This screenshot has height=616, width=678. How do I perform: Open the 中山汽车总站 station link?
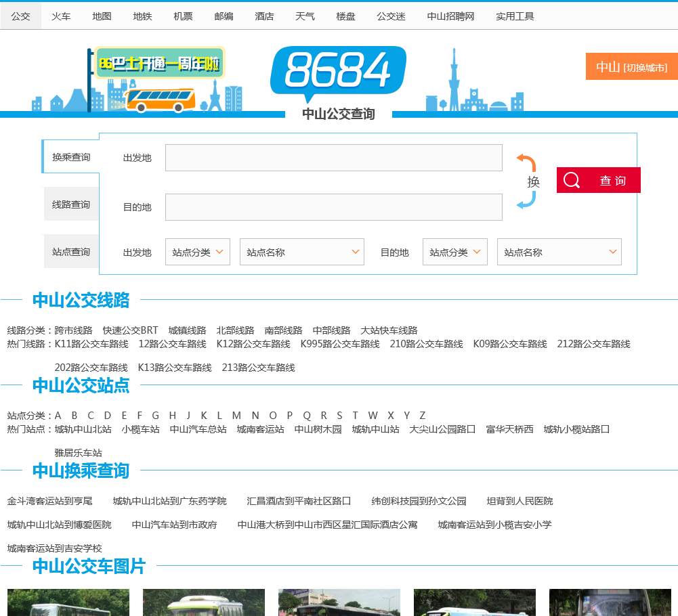198,429
